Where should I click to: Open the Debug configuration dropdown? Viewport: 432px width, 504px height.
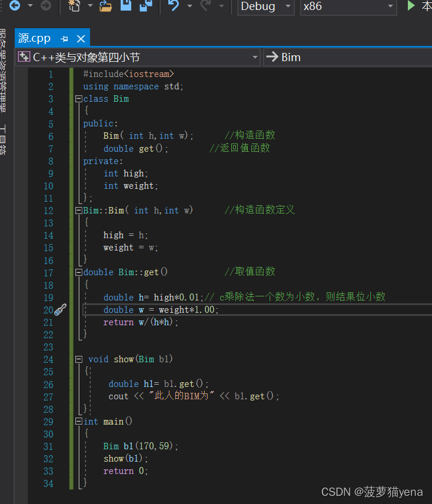point(265,6)
